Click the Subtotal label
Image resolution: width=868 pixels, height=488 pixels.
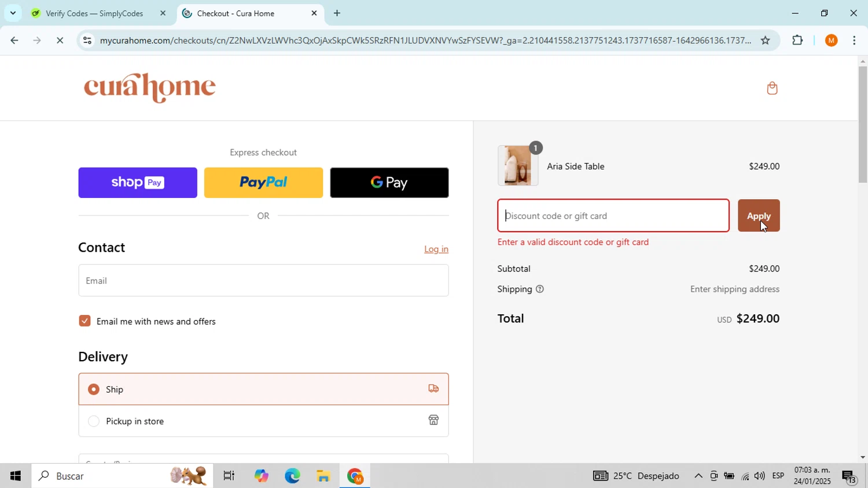click(514, 269)
